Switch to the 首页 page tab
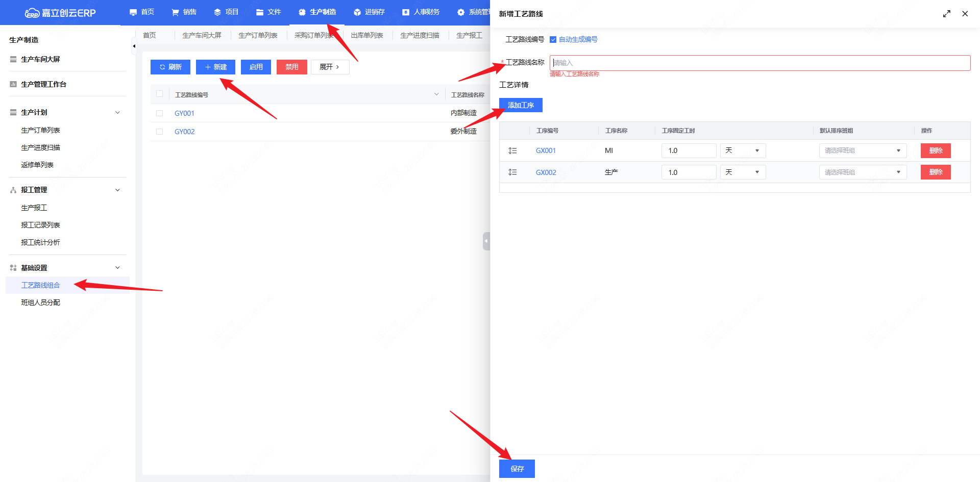The height and width of the screenshot is (482, 980). pyautogui.click(x=150, y=35)
